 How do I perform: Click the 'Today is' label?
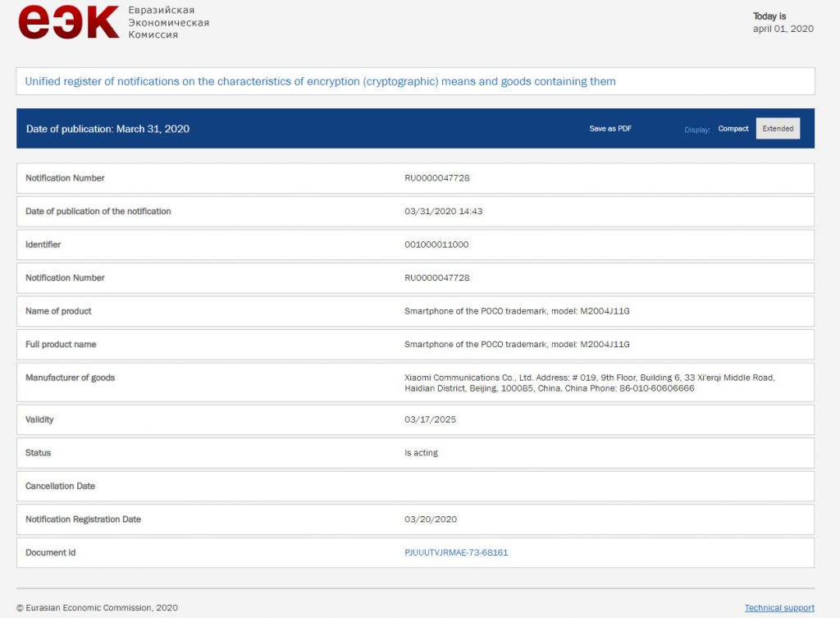769,16
